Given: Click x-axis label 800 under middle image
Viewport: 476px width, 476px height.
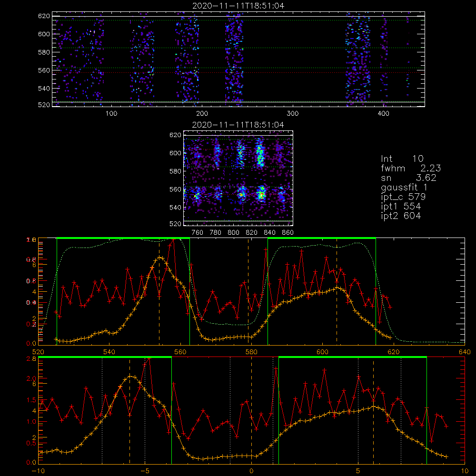Looking at the screenshot, I should pos(233,233).
